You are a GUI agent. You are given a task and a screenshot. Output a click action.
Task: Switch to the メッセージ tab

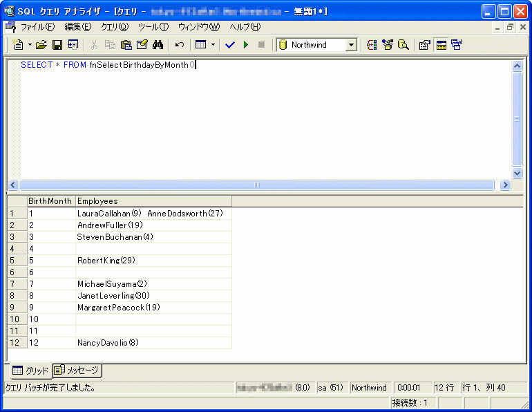(77, 370)
